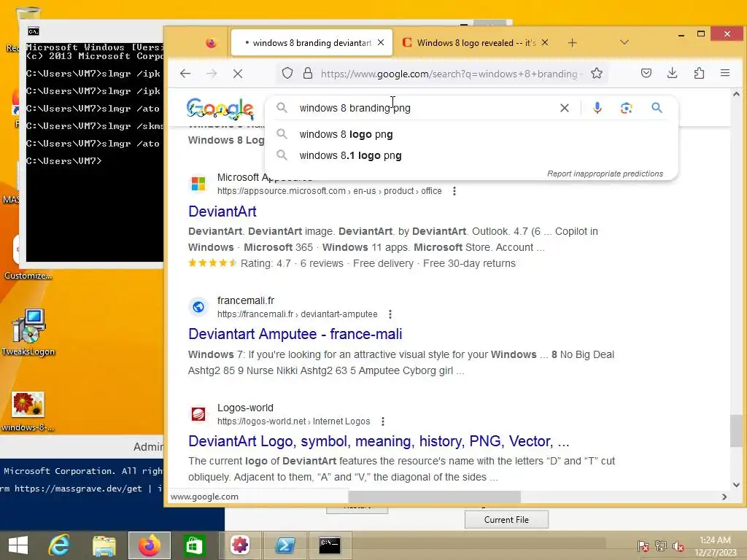The height and width of the screenshot is (560, 747).
Task: Clear Google search box text
Action: pos(565,108)
